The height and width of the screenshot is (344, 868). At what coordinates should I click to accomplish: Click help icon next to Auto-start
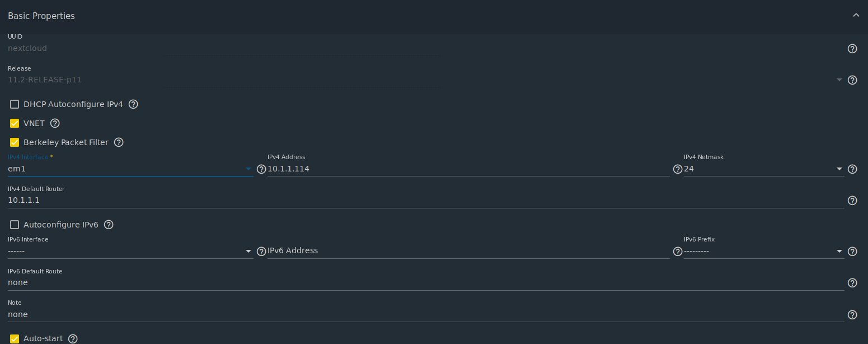coord(73,339)
